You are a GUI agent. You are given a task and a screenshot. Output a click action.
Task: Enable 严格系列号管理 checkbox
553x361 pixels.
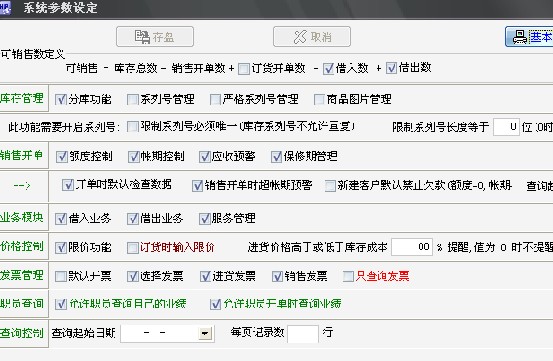[x=215, y=100]
